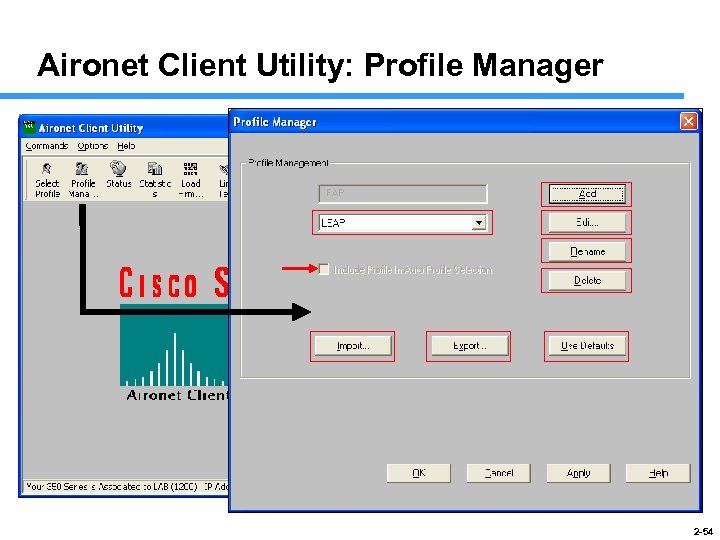Click the profile name text field

[x=403, y=193]
